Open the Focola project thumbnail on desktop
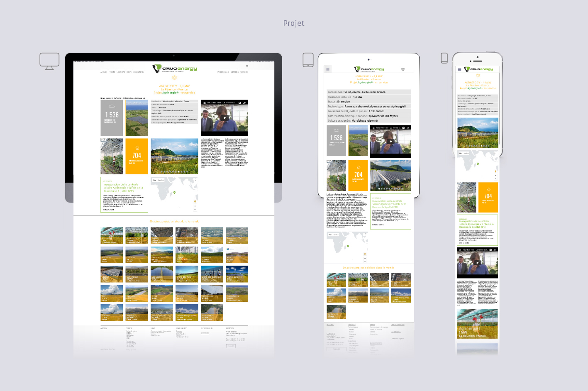588x391 pixels. [187, 255]
